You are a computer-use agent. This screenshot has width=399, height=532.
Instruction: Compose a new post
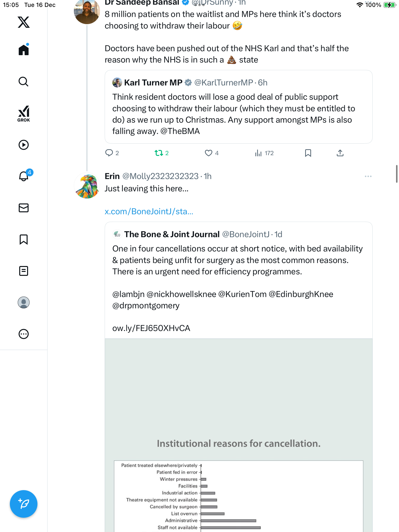[x=24, y=504]
